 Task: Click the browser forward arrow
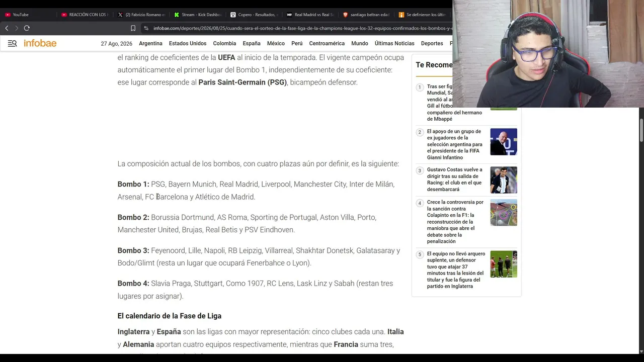[x=16, y=28]
